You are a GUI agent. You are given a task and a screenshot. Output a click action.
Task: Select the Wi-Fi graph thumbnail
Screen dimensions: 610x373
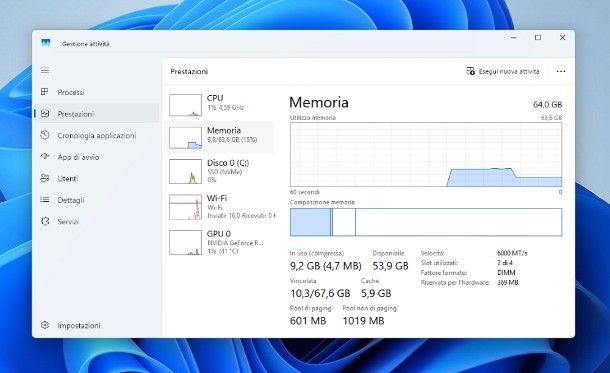[185, 207]
